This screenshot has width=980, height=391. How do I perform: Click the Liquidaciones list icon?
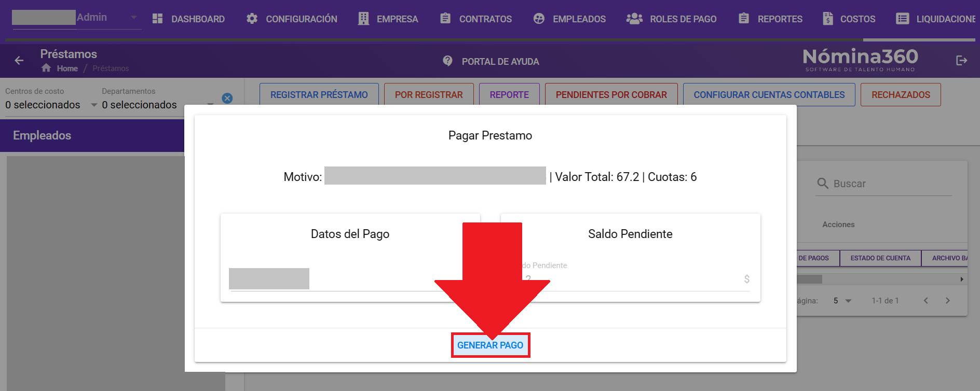903,19
